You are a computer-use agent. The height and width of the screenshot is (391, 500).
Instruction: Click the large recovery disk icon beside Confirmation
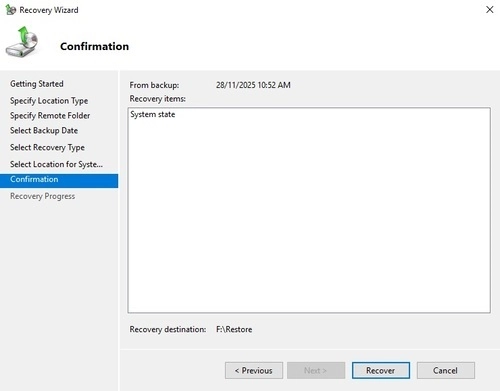pos(22,42)
